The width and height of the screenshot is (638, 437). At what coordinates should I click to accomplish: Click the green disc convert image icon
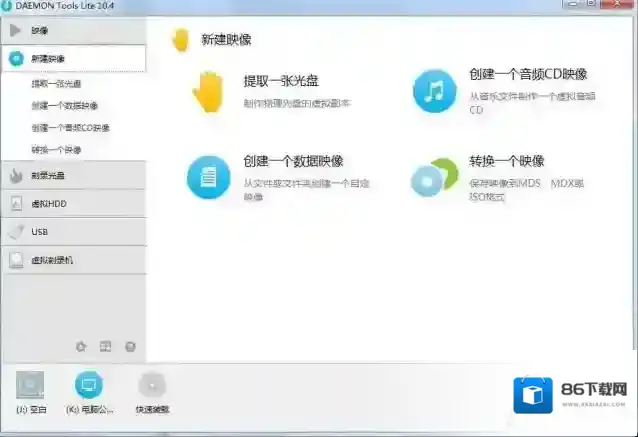[432, 178]
